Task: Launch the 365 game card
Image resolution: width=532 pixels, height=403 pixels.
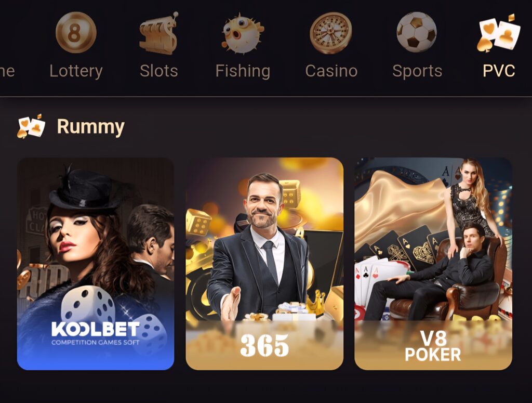Action: pos(264,264)
